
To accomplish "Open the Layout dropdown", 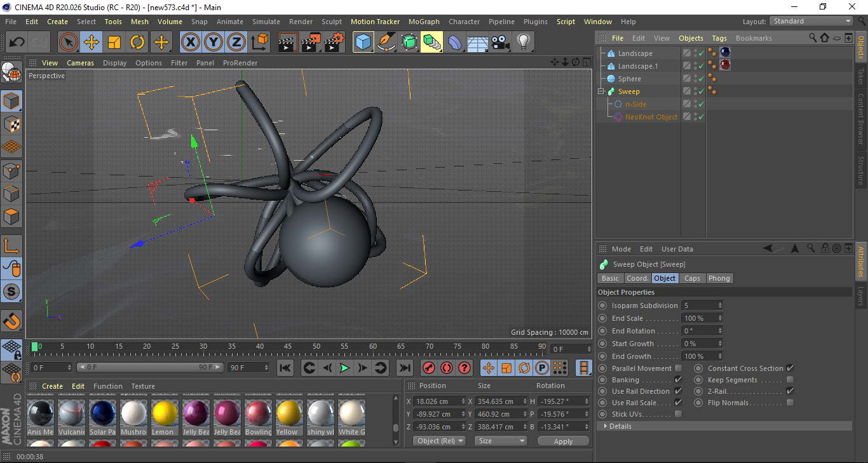I will (x=811, y=21).
